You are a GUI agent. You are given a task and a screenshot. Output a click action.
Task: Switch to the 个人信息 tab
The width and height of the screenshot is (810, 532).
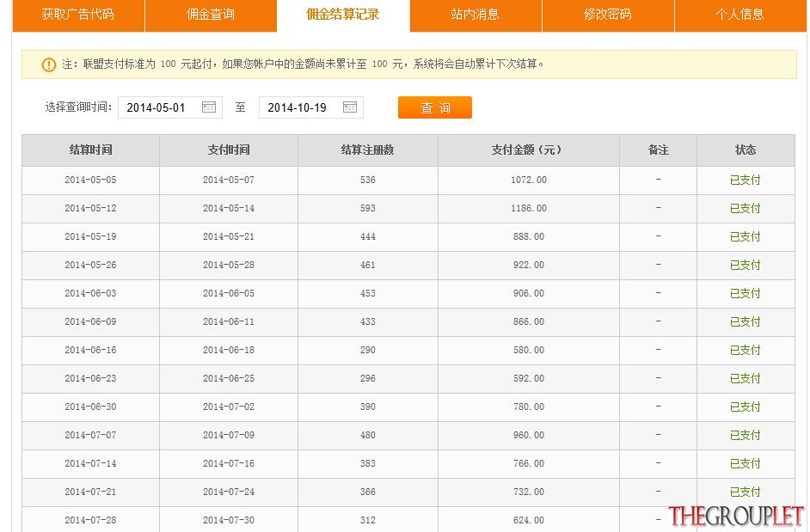(x=740, y=15)
